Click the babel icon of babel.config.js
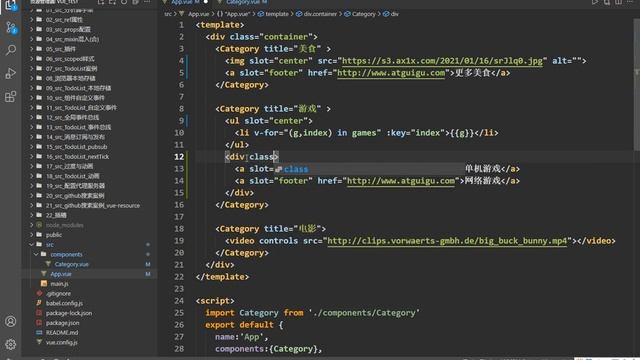 pyautogui.click(x=39, y=303)
